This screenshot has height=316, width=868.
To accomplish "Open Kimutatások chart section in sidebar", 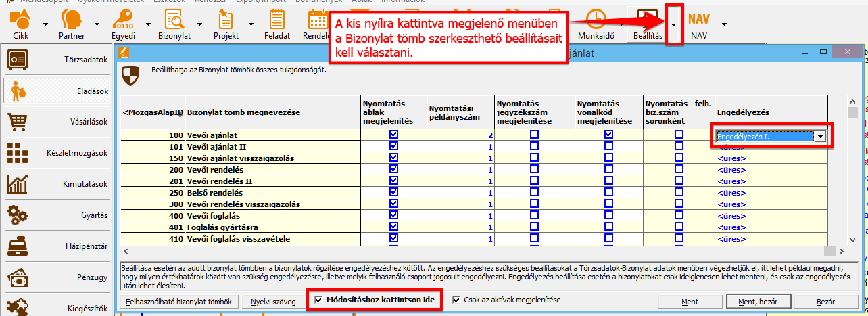I will 57,184.
